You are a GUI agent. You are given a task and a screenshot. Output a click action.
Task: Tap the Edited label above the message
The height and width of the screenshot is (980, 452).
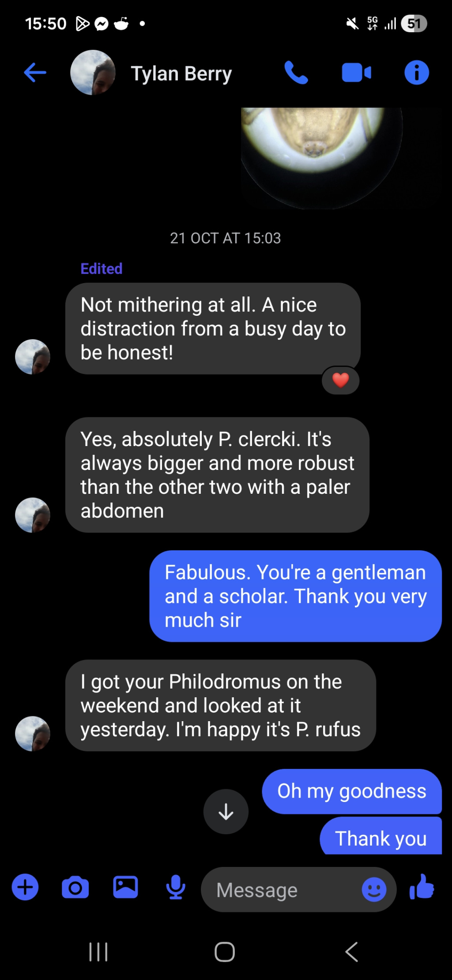coord(101,269)
